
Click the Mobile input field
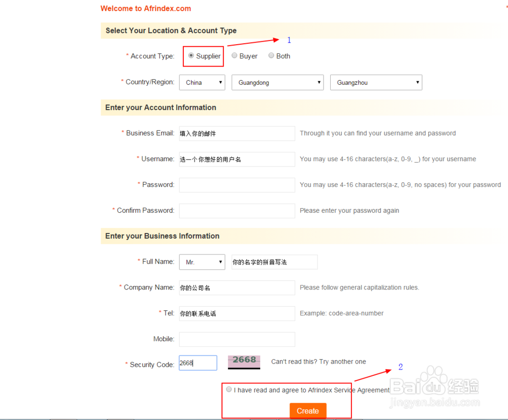(237, 339)
